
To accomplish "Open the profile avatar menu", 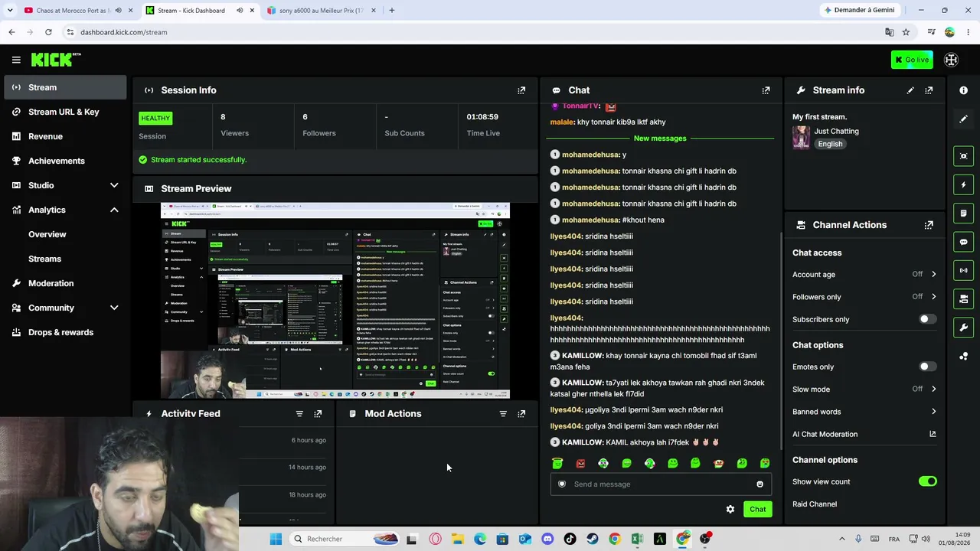I will (952, 60).
